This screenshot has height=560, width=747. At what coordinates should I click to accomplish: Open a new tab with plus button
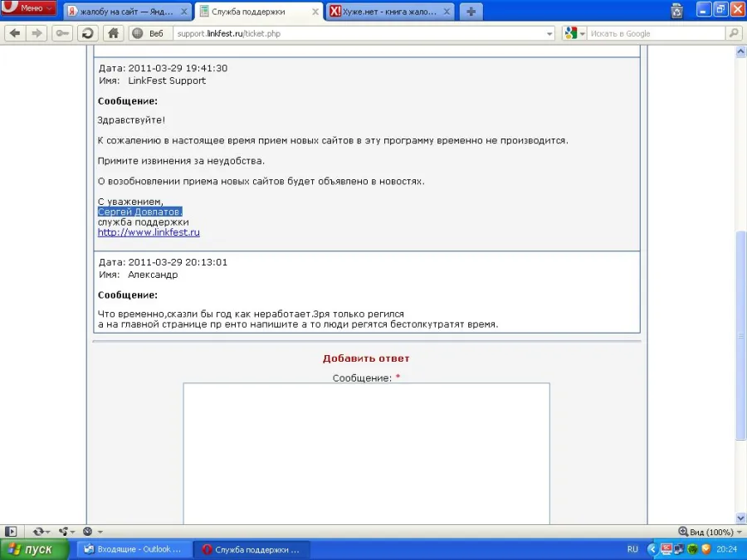[x=471, y=12]
